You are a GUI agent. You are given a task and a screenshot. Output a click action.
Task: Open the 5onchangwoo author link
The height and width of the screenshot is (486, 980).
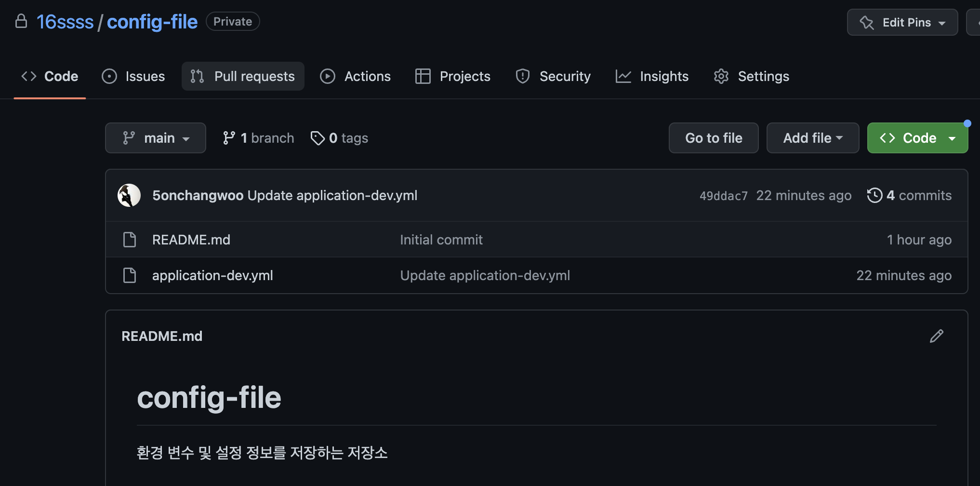click(x=198, y=195)
